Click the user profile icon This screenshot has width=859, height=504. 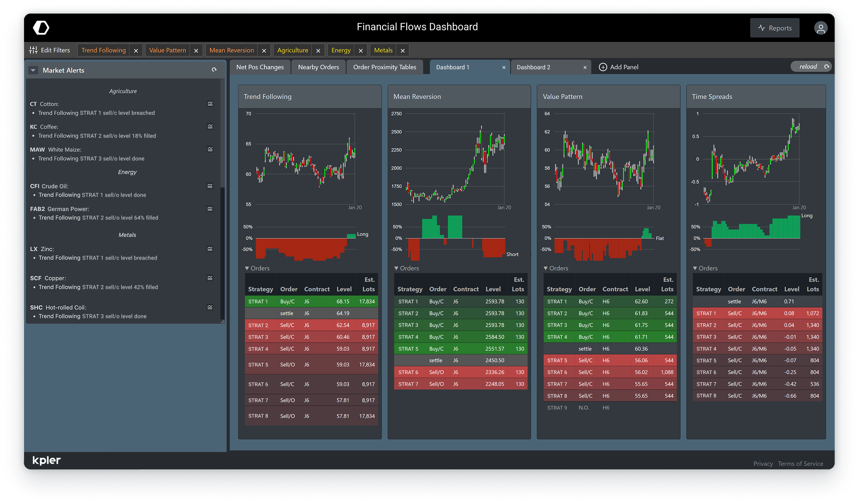821,27
